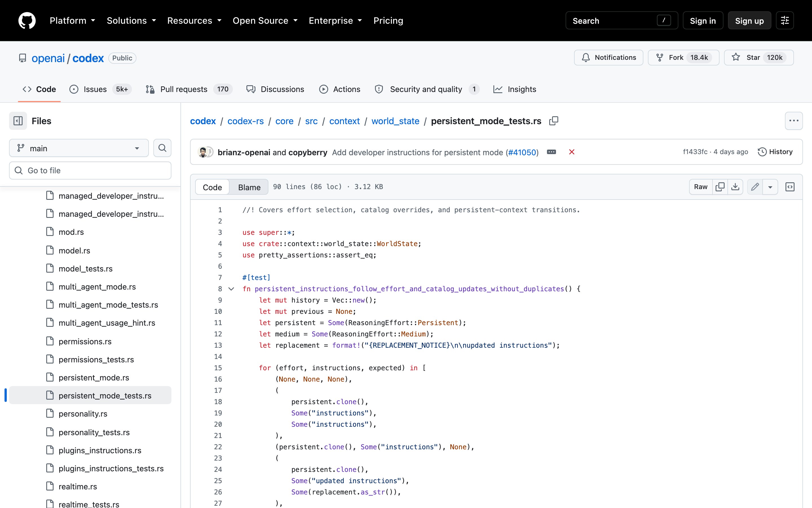Star the codex repository
812x508 pixels.
(759, 58)
